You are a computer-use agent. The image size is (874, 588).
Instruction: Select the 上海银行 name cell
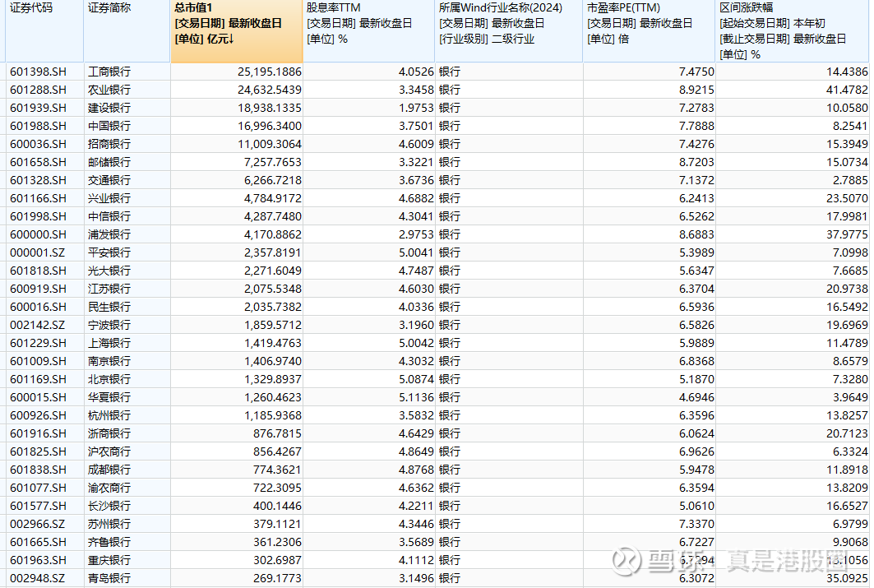click(x=109, y=343)
